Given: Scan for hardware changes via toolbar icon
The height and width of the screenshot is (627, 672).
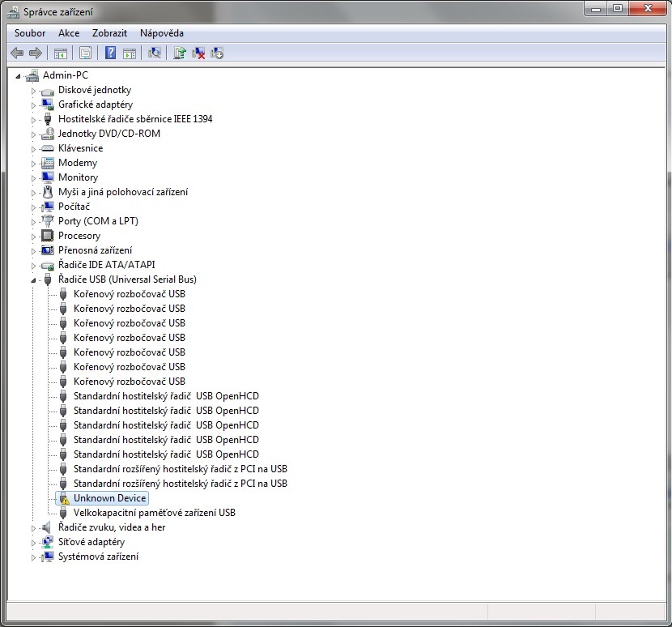Looking at the screenshot, I should click(155, 53).
